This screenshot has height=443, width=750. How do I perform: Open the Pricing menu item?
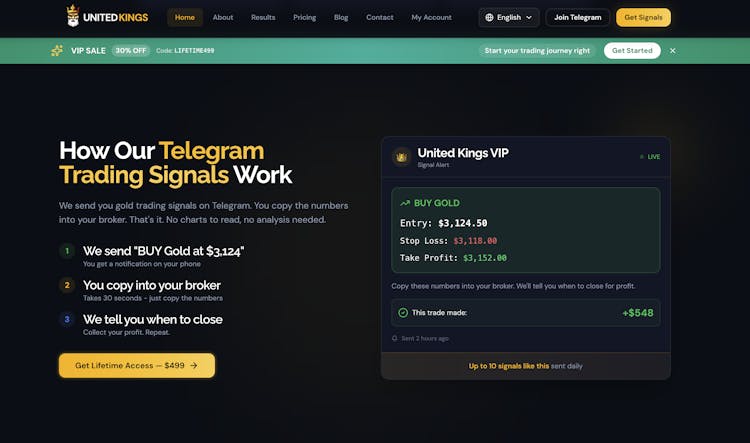tap(305, 17)
